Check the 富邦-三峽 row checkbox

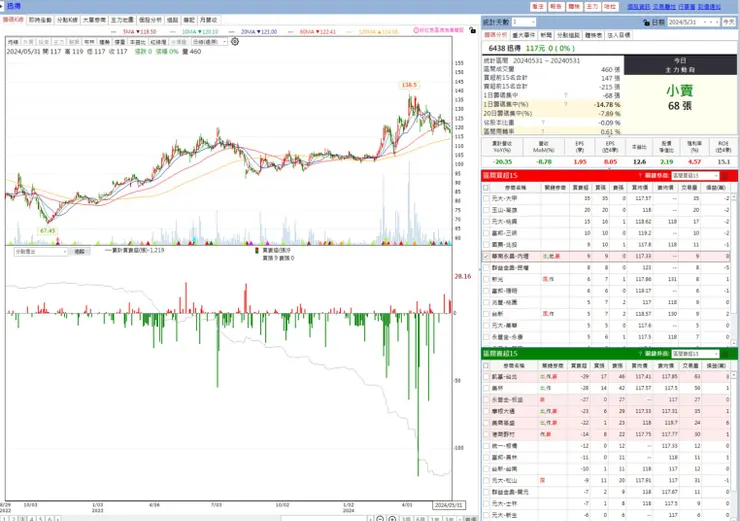486,233
